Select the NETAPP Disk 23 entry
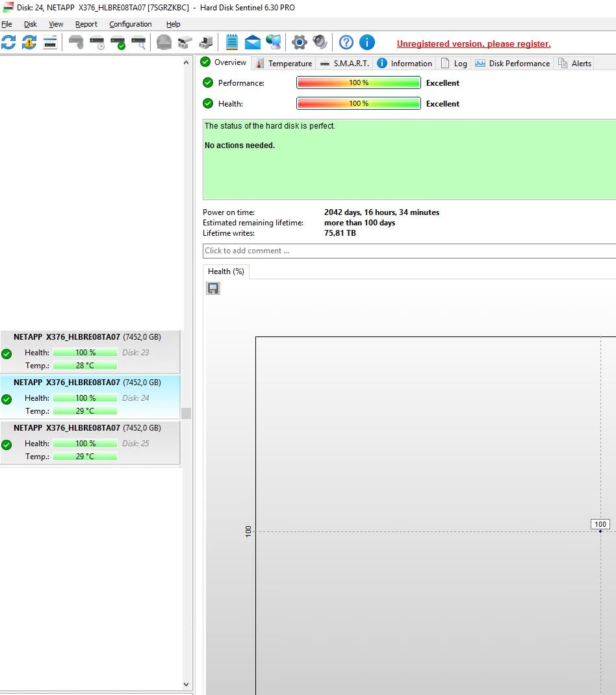Viewport: 616px width, 695px height. coord(90,352)
